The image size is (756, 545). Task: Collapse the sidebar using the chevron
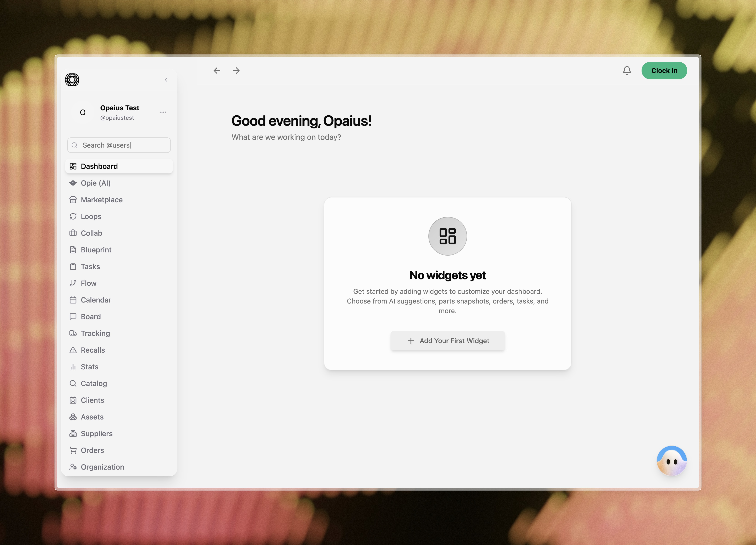[166, 80]
